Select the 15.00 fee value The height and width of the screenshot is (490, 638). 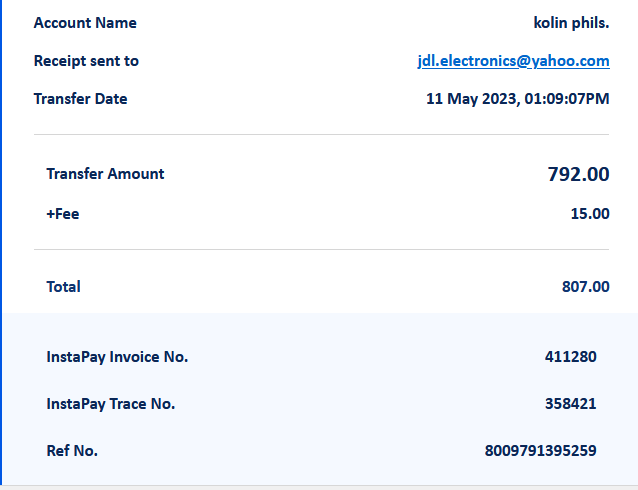pos(590,213)
